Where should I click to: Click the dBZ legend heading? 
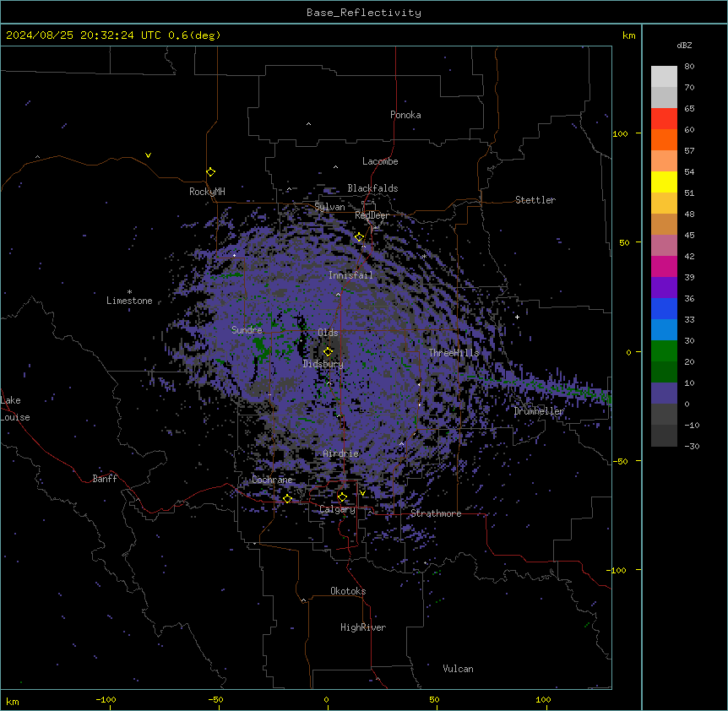coord(684,46)
